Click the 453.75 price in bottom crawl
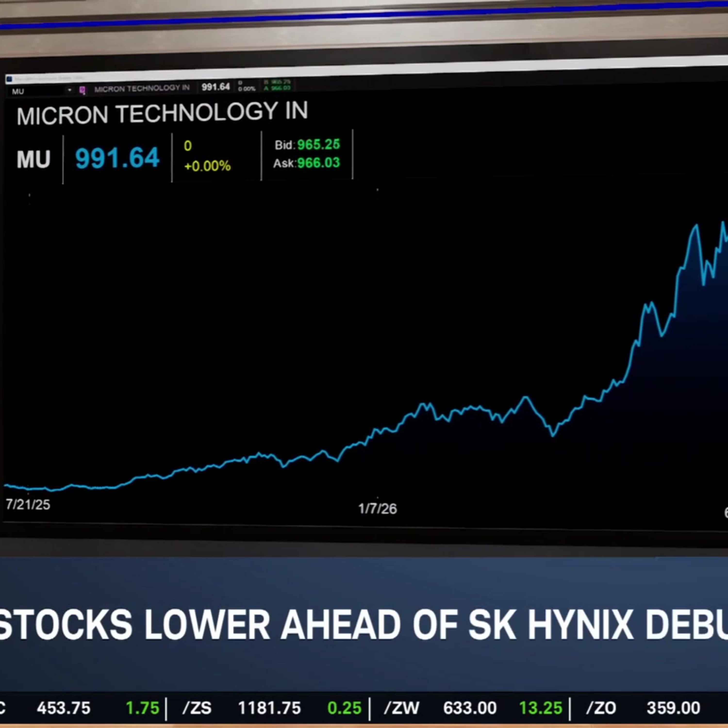Image resolution: width=728 pixels, height=728 pixels. click(63, 708)
